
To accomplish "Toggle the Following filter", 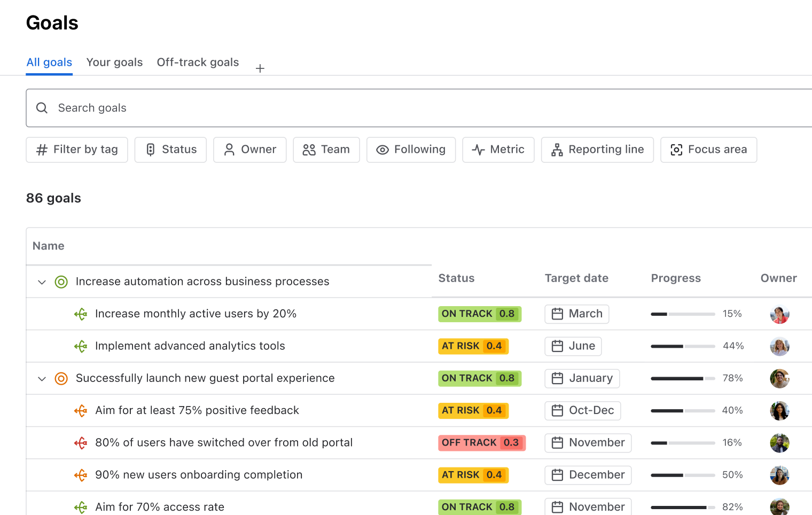I will [x=411, y=150].
